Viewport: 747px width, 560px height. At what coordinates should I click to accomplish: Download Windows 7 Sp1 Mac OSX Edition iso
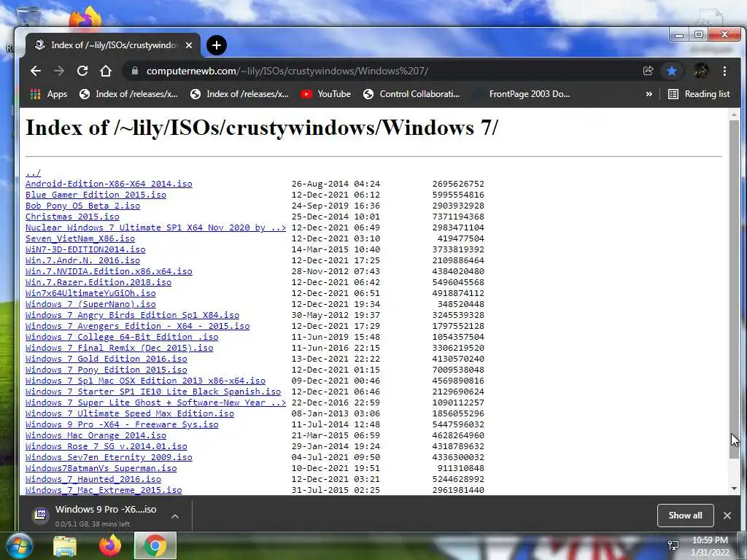(145, 381)
